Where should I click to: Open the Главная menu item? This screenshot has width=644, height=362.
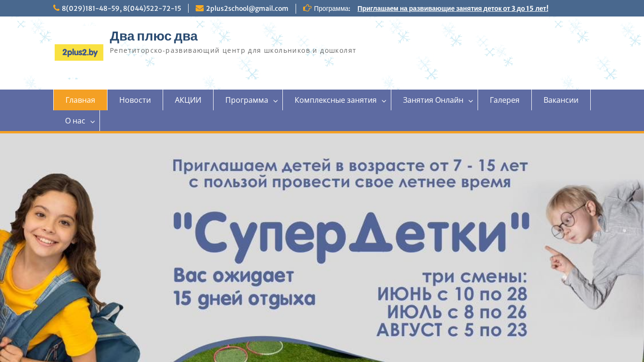point(80,100)
